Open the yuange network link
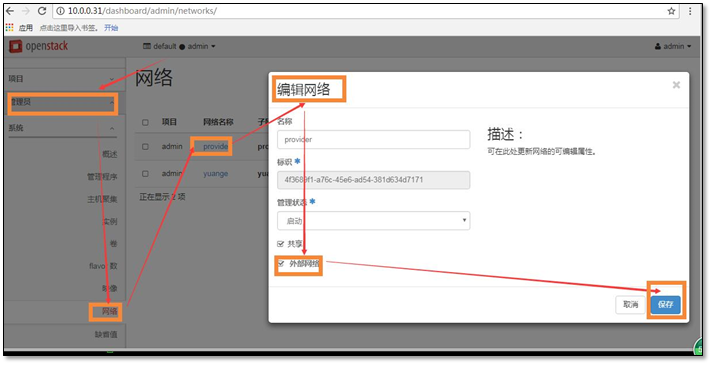Image resolution: width=712 pixels, height=365 pixels. coord(215,173)
